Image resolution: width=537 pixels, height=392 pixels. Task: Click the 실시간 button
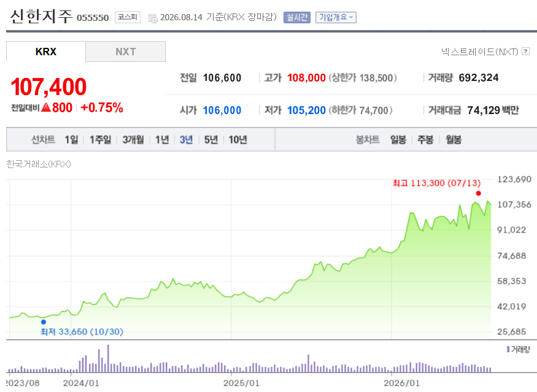click(x=297, y=17)
